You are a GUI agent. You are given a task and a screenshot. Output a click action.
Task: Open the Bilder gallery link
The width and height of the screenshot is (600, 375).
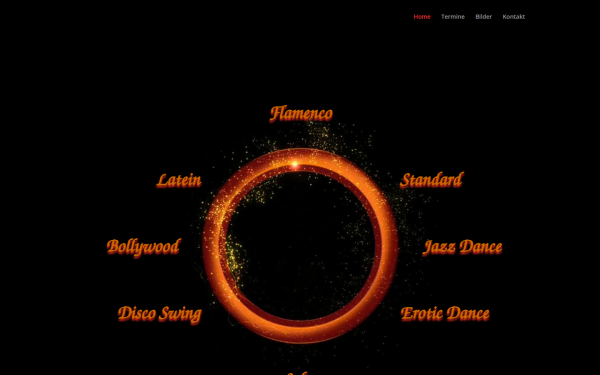click(x=483, y=16)
